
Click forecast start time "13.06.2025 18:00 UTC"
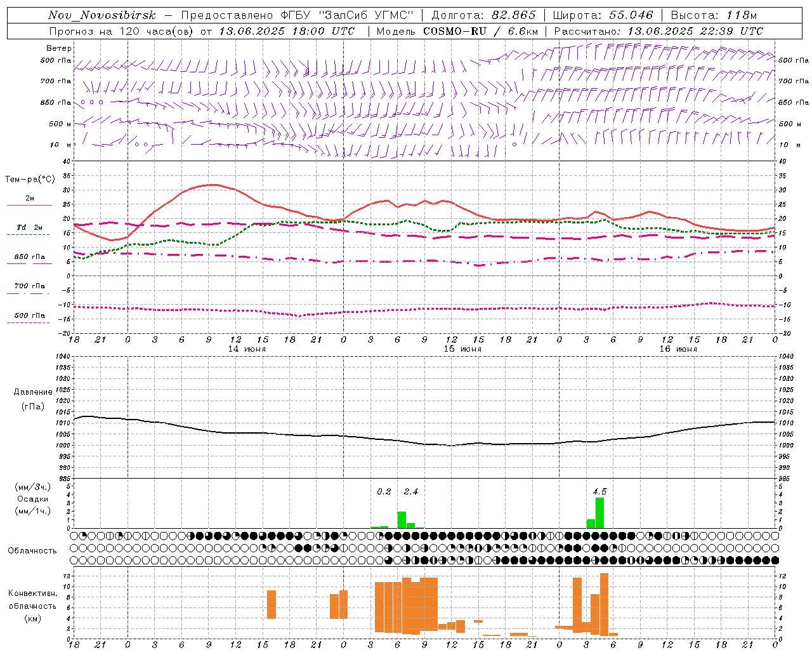click(x=287, y=31)
